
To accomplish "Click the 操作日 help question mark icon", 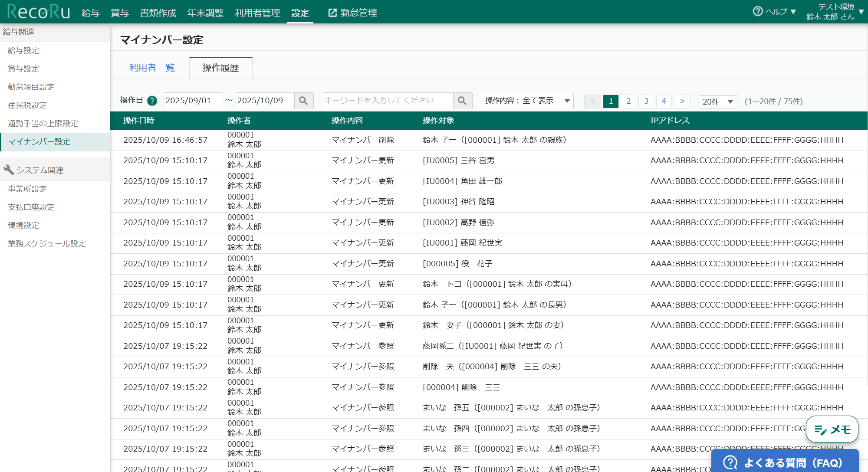I will click(152, 101).
